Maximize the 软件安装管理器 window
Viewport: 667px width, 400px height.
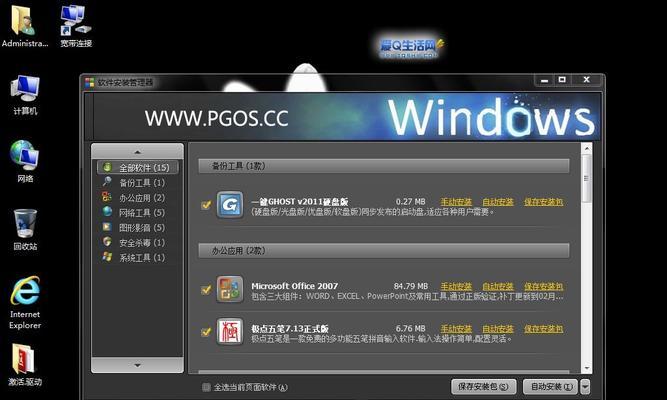coord(562,80)
